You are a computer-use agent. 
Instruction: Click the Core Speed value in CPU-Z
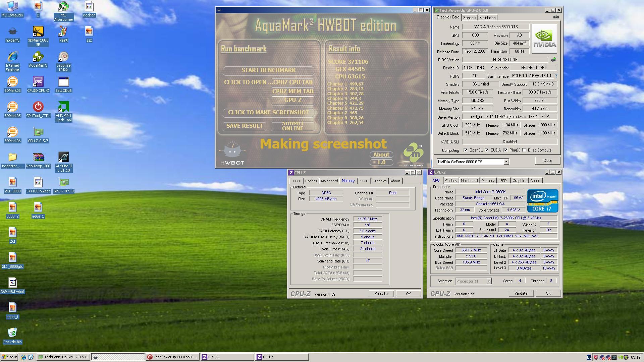click(471, 250)
